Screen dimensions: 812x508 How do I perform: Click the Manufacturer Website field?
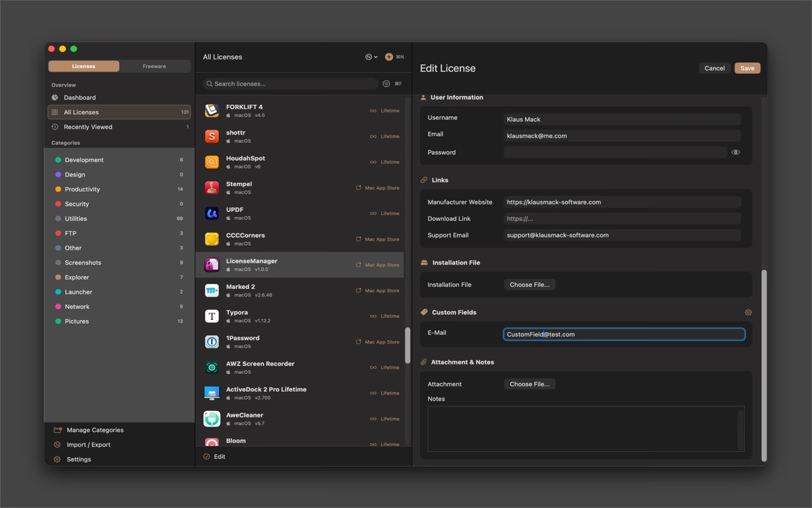(x=622, y=202)
